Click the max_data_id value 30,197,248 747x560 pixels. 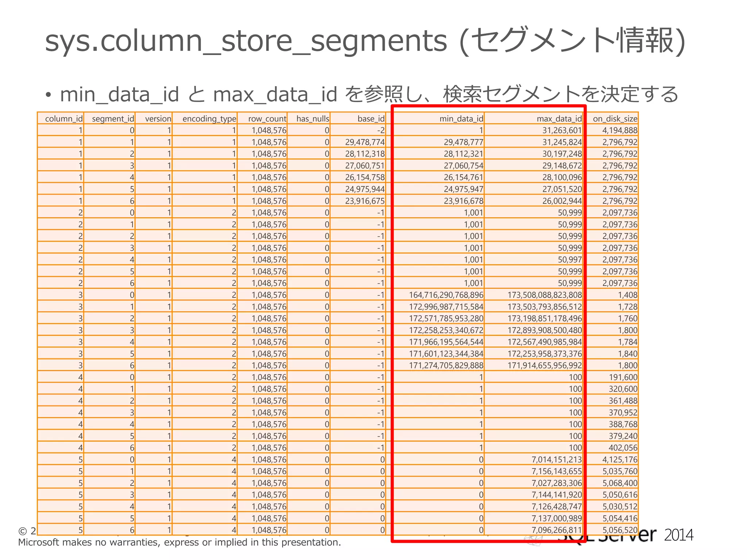[x=562, y=154]
